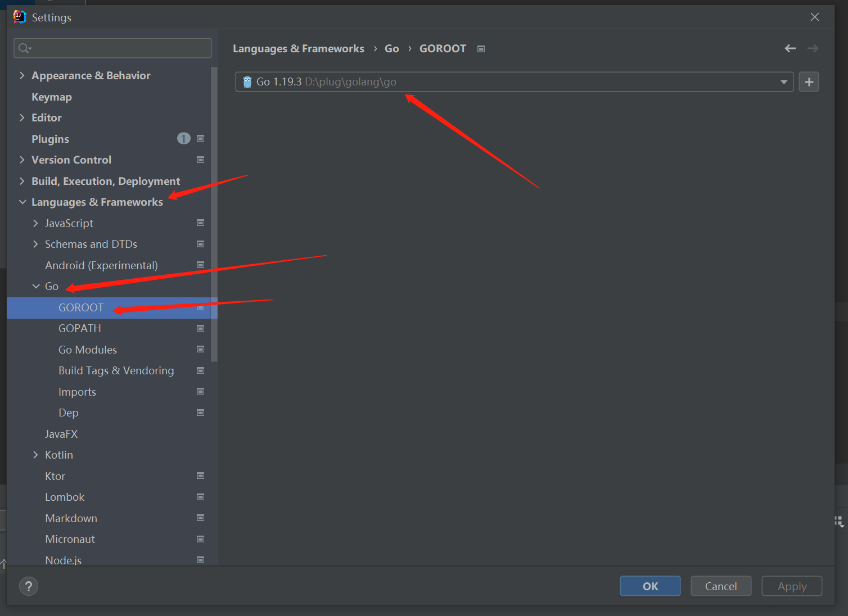Expand the Schemas and DTDs node
This screenshot has height=616, width=848.
coord(35,244)
